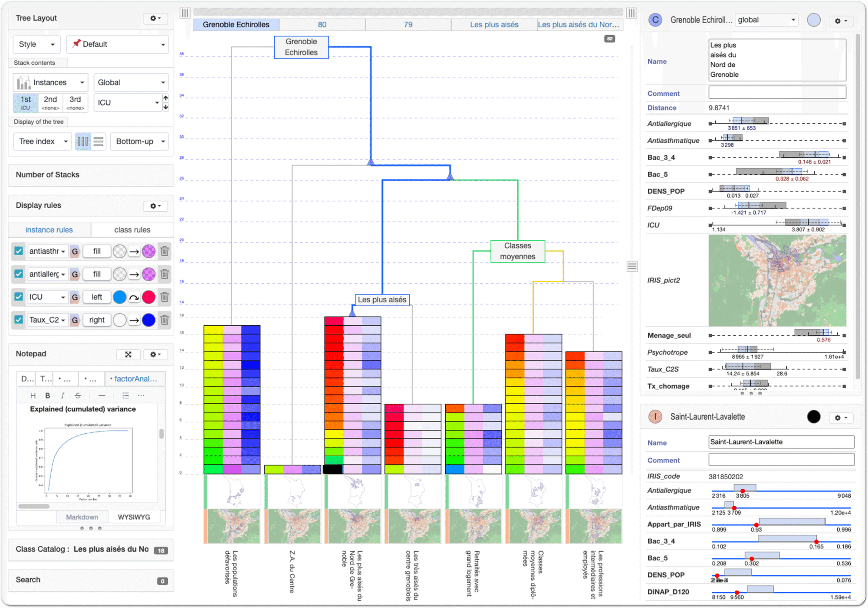868x608 pixels.
Task: Delete the ICU display rule
Action: tap(164, 297)
